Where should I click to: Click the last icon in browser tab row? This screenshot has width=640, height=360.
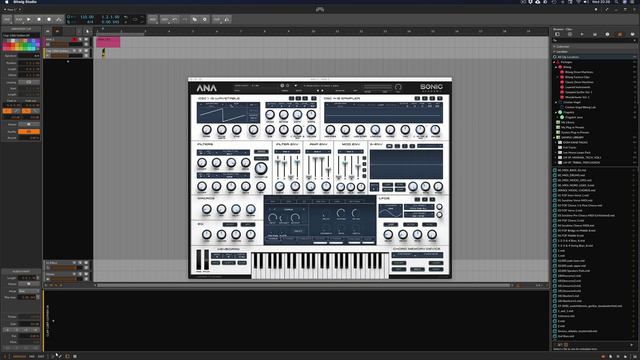(632, 34)
